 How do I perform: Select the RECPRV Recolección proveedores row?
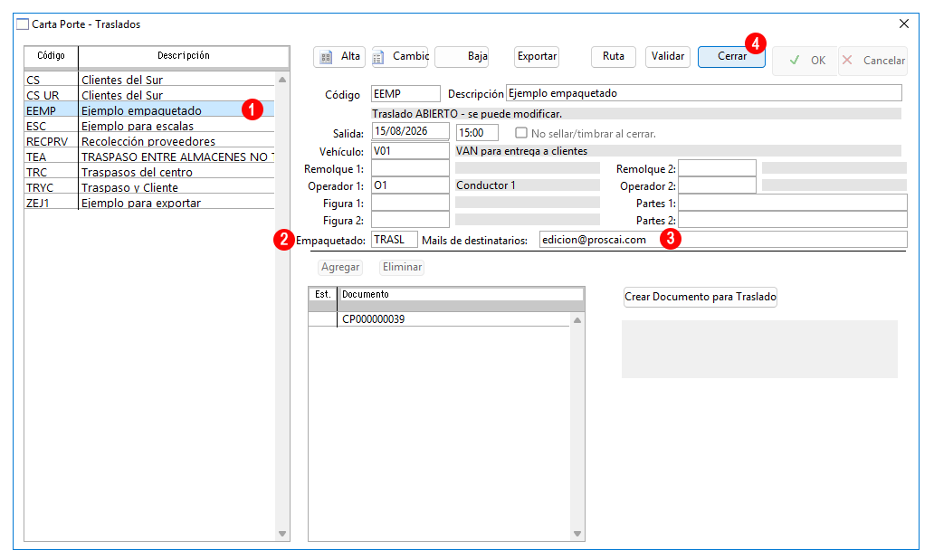pyautogui.click(x=149, y=141)
